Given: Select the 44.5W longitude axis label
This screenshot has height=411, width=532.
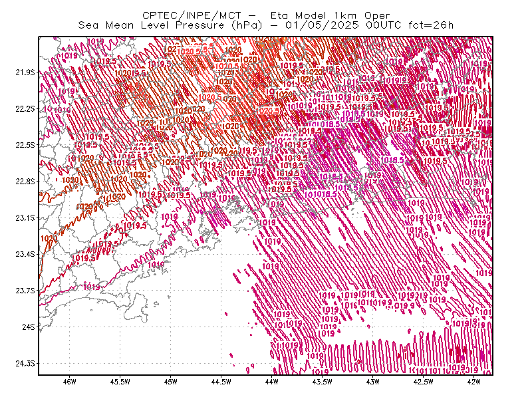Looking at the screenshot, I should click(x=221, y=382).
